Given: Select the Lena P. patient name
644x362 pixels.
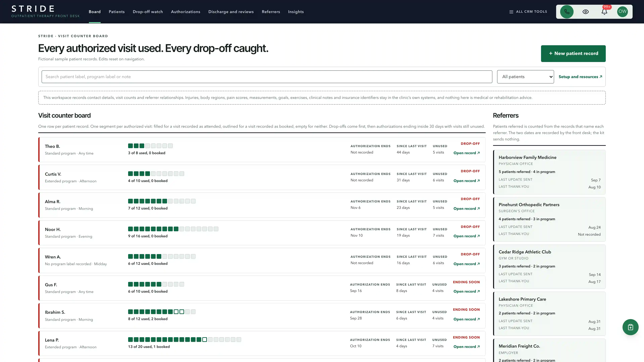Looking at the screenshot, I should point(52,340).
